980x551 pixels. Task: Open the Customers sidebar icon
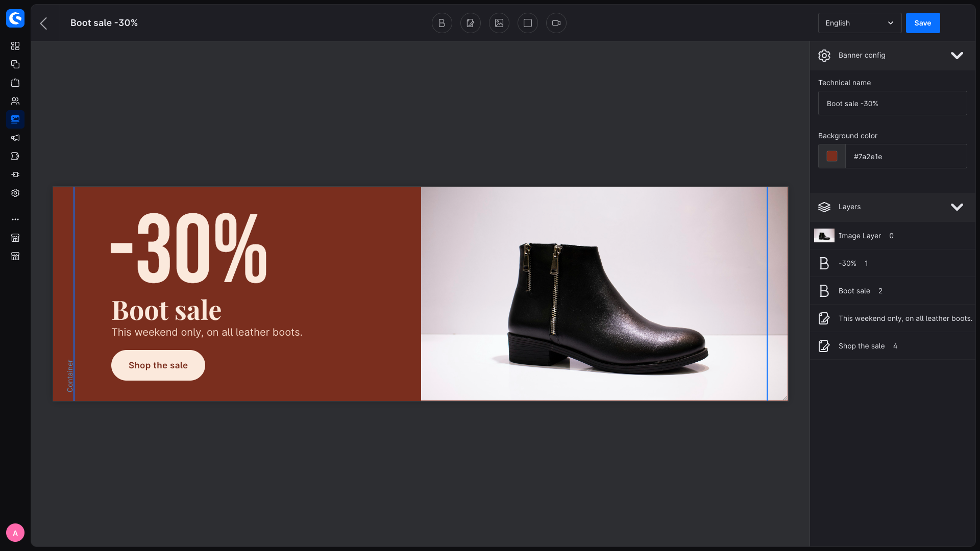[x=15, y=101]
